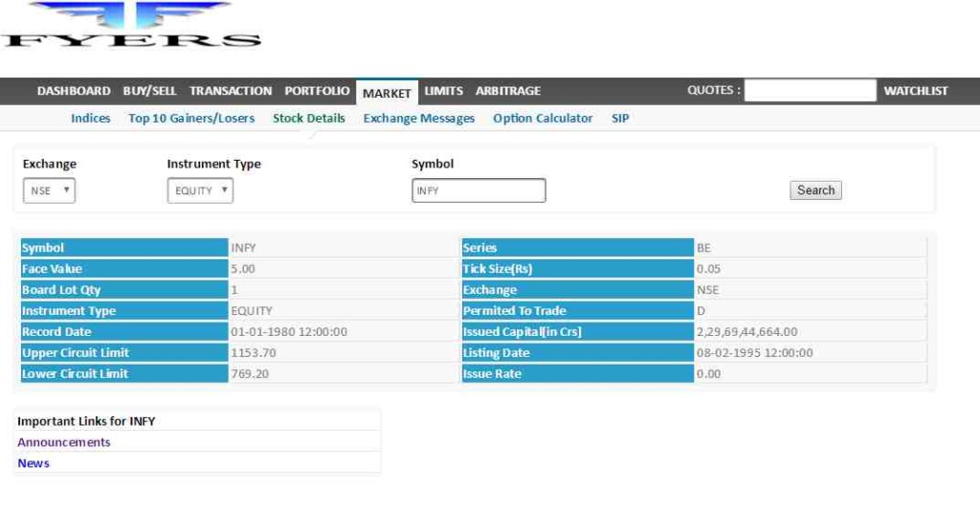The image size is (980, 513).
Task: Switch to the Arbitrage menu
Action: [x=508, y=91]
